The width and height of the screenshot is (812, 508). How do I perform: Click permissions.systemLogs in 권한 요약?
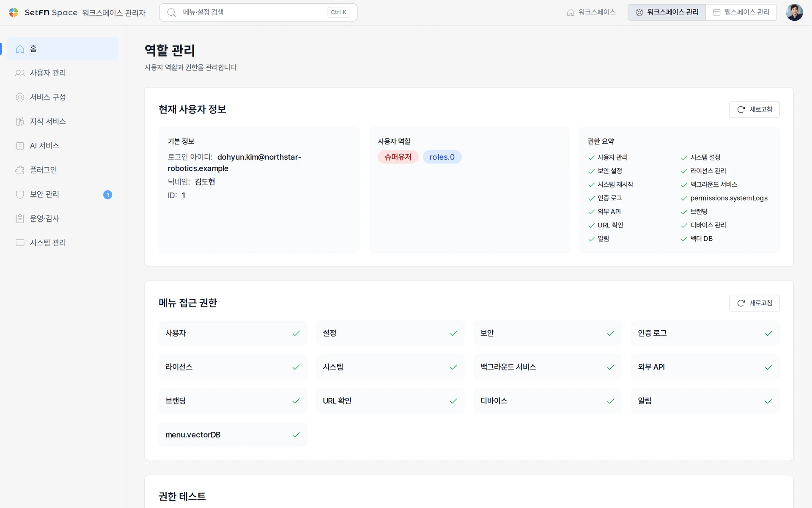pyautogui.click(x=729, y=198)
